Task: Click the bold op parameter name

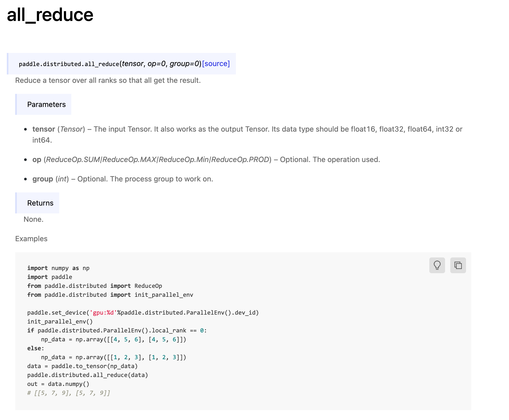Action: point(37,159)
